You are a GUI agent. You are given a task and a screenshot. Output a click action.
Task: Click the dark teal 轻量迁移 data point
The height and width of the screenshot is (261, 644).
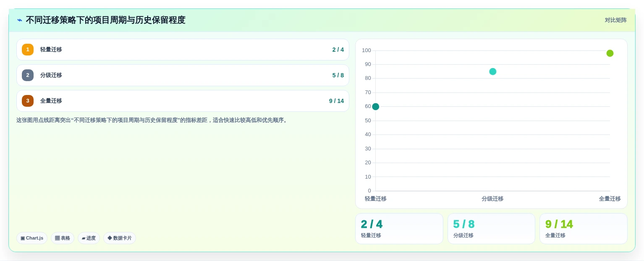pos(376,107)
